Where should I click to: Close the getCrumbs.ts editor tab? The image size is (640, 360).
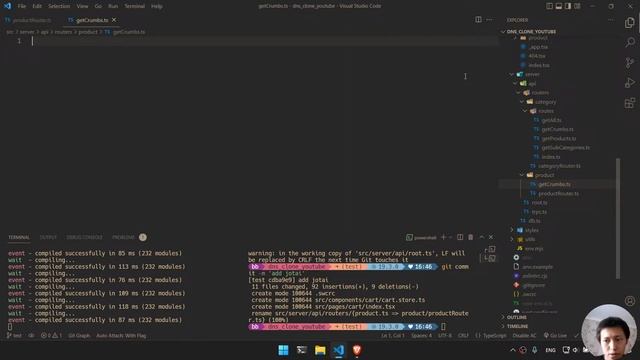(x=114, y=20)
